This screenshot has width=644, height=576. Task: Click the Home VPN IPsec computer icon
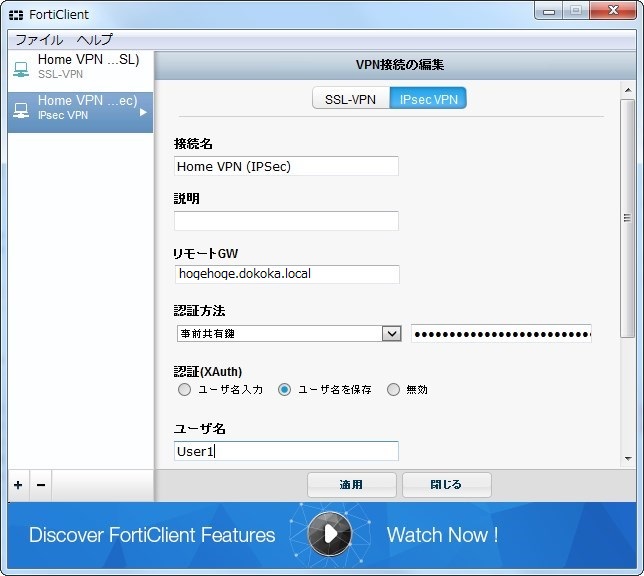coord(21,110)
